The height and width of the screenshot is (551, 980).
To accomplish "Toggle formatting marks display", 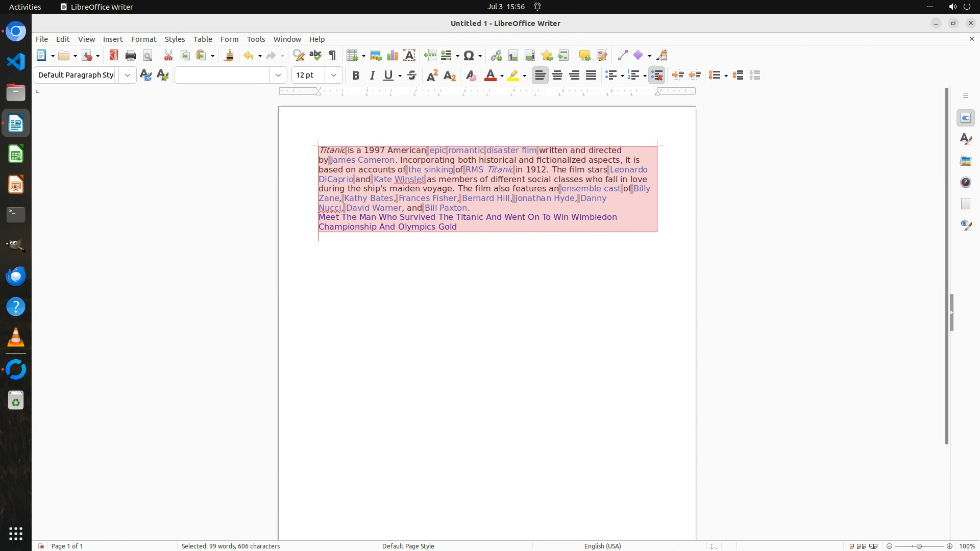I will (333, 56).
